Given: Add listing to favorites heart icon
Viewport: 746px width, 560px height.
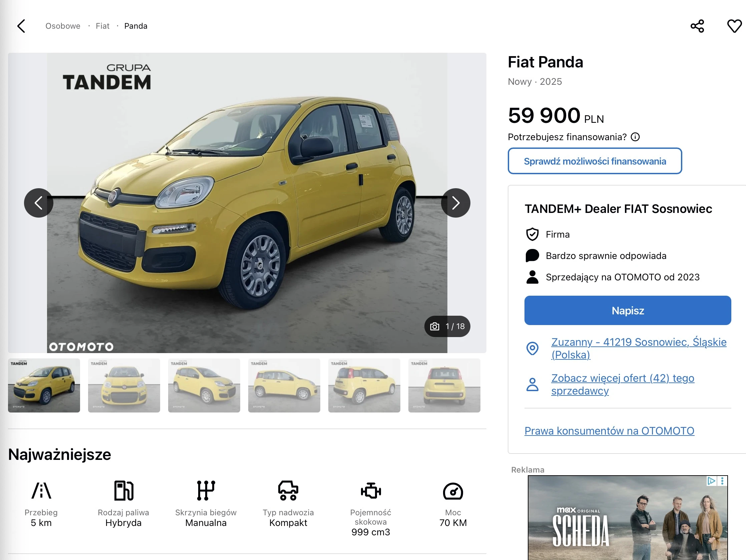Looking at the screenshot, I should [734, 26].
